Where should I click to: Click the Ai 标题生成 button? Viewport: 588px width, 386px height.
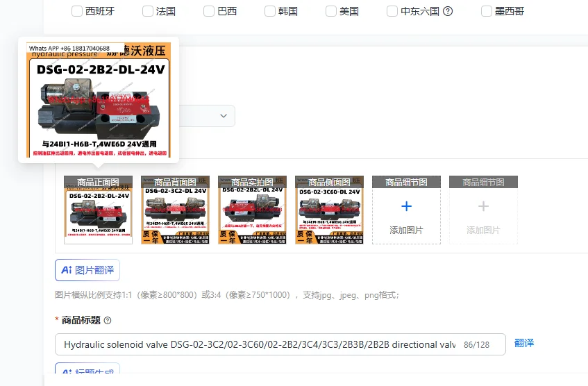(87, 369)
